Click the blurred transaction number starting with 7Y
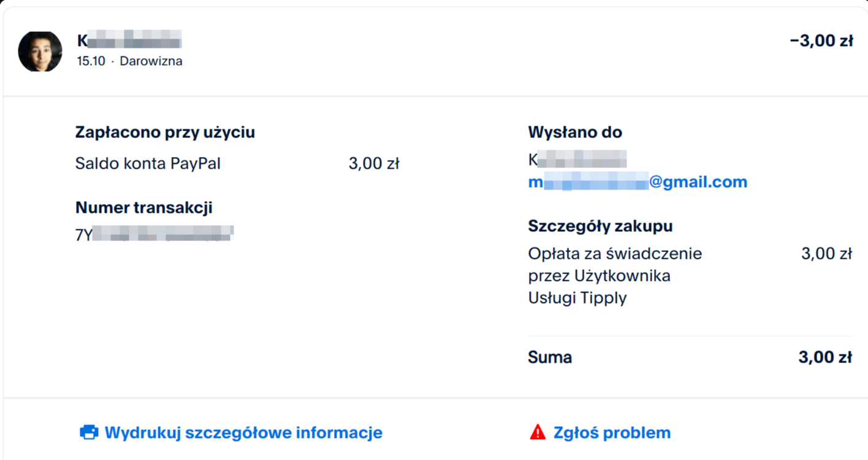 [x=154, y=234]
